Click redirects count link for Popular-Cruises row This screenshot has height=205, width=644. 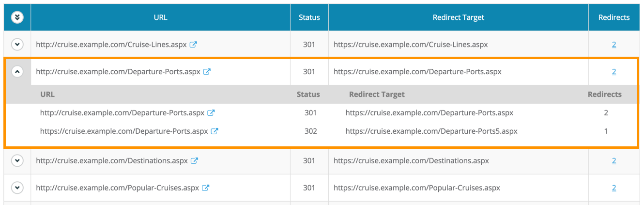click(614, 188)
